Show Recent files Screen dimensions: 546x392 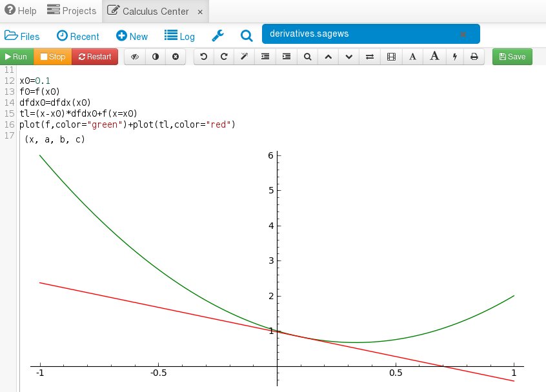pyautogui.click(x=78, y=37)
